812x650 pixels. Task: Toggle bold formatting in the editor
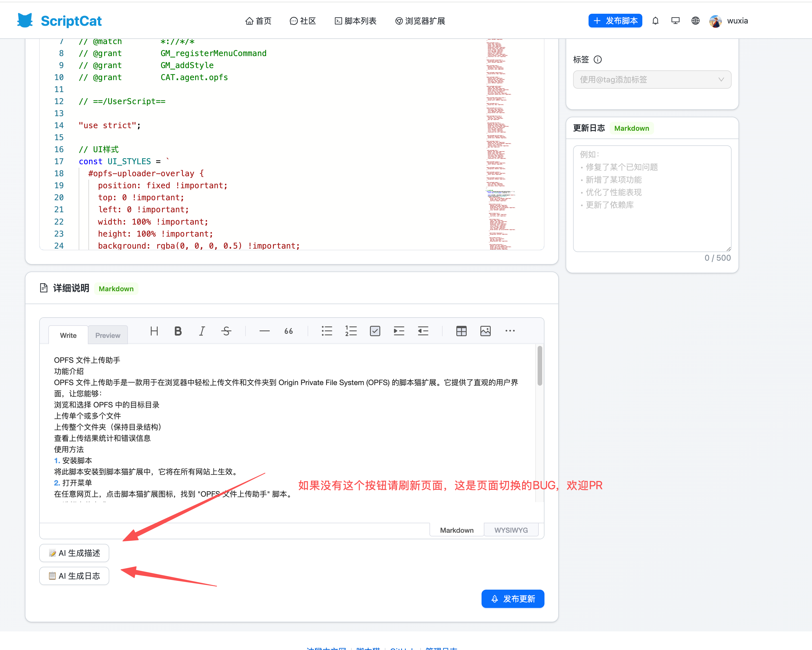point(178,331)
